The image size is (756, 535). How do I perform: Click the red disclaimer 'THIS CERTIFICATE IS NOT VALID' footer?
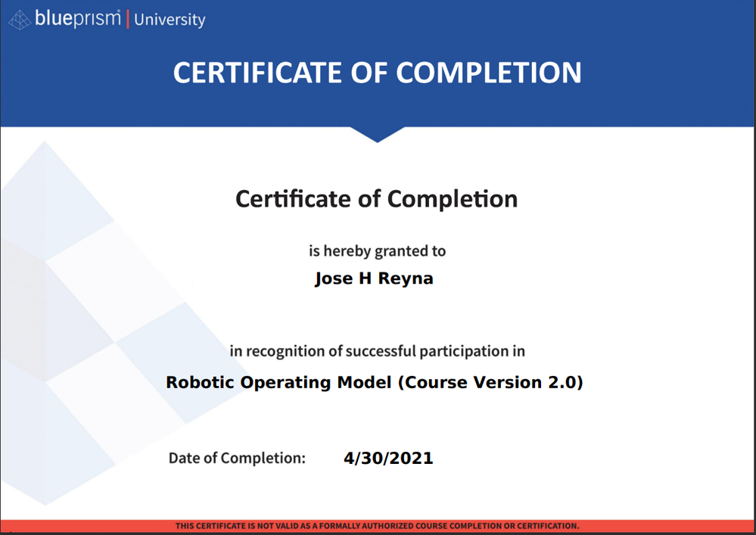click(x=377, y=526)
